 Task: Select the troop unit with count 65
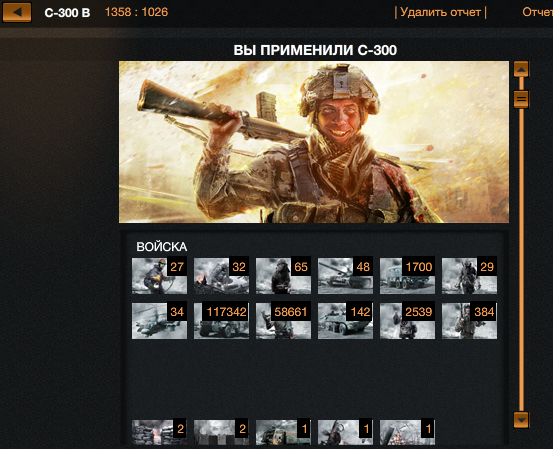tap(284, 275)
